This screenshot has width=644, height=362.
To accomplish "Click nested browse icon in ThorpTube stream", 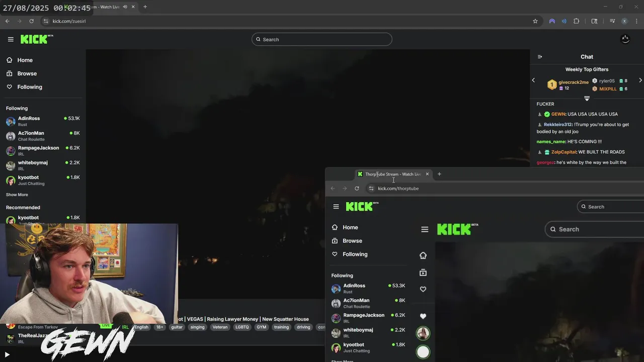I will 423,273.
